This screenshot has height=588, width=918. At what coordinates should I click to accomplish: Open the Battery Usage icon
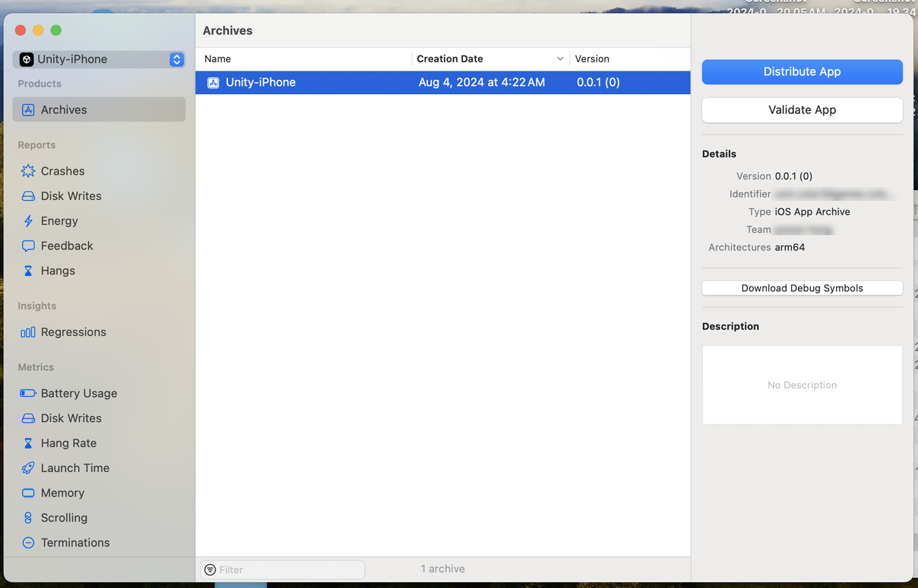pyautogui.click(x=28, y=393)
